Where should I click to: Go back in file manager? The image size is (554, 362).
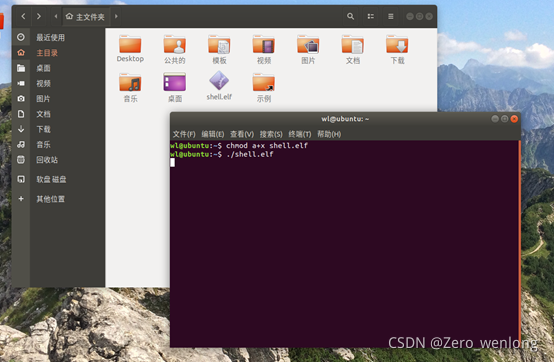(23, 16)
